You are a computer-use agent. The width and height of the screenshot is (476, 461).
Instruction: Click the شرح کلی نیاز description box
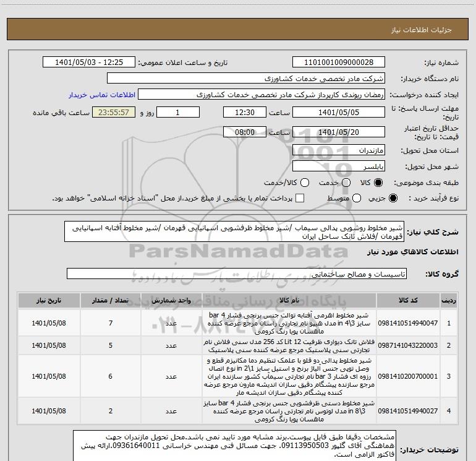coord(234,232)
